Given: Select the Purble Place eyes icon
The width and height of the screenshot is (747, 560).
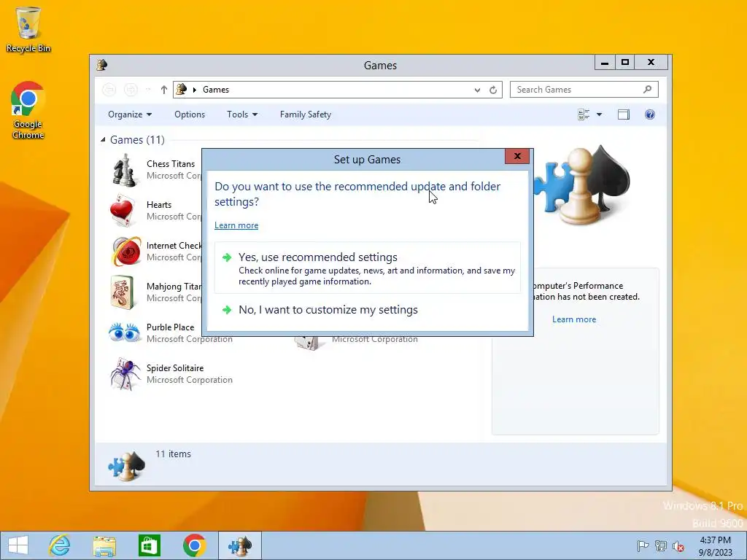Looking at the screenshot, I should [x=124, y=332].
